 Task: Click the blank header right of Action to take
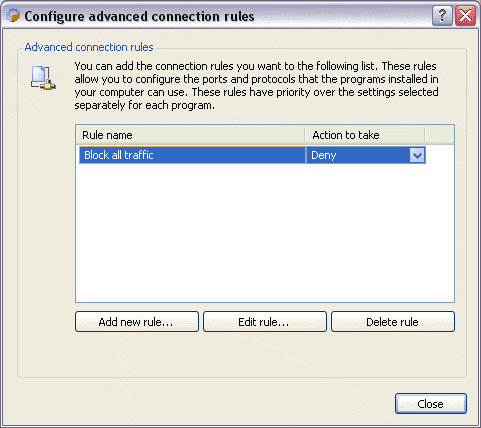pos(440,135)
